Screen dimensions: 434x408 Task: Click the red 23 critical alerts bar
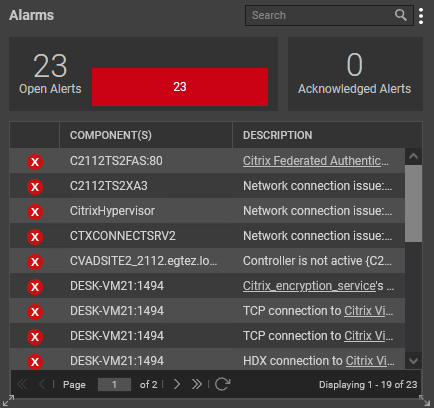coord(180,87)
